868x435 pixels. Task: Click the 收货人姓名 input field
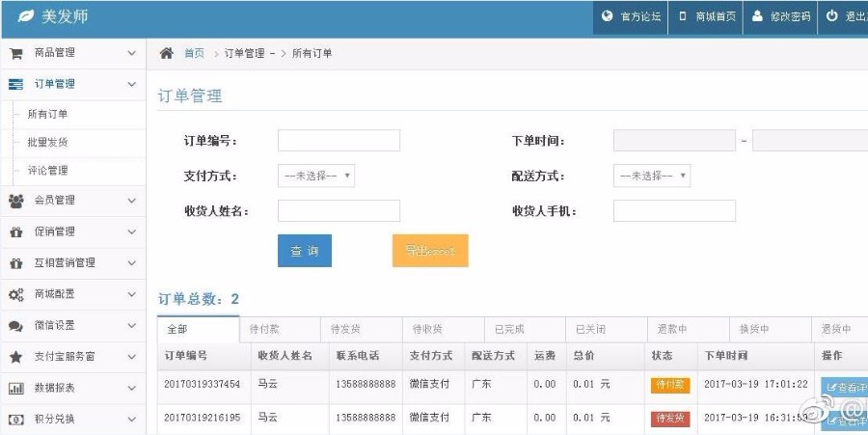click(x=339, y=211)
